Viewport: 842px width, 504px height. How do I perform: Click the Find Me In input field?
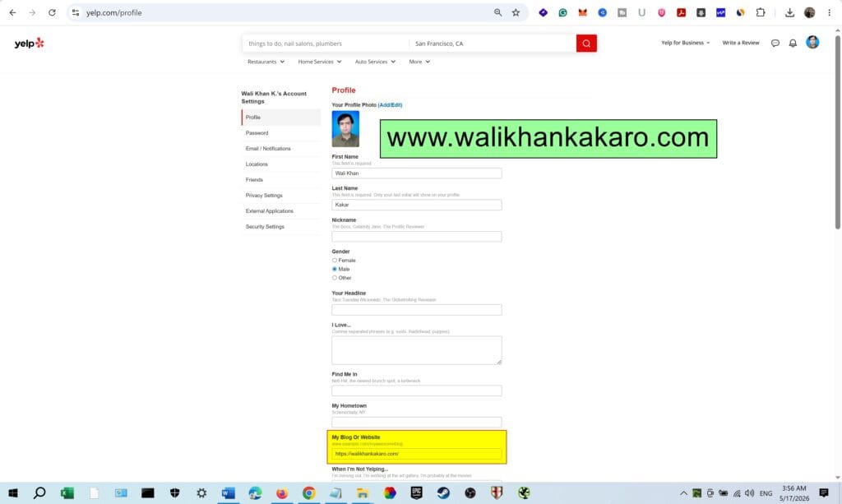coord(417,391)
